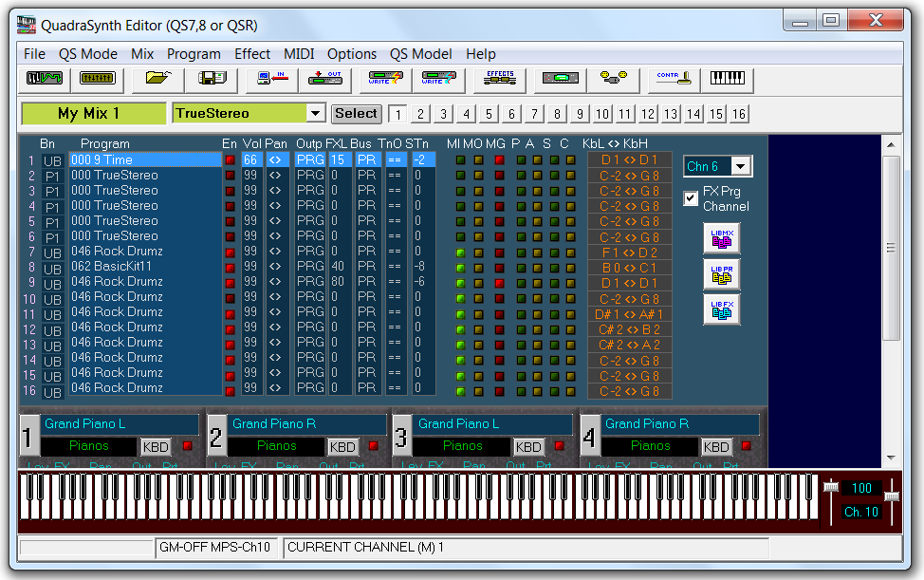The width and height of the screenshot is (924, 580).
Task: Click the velocity slider showing 100
Action: (x=831, y=488)
